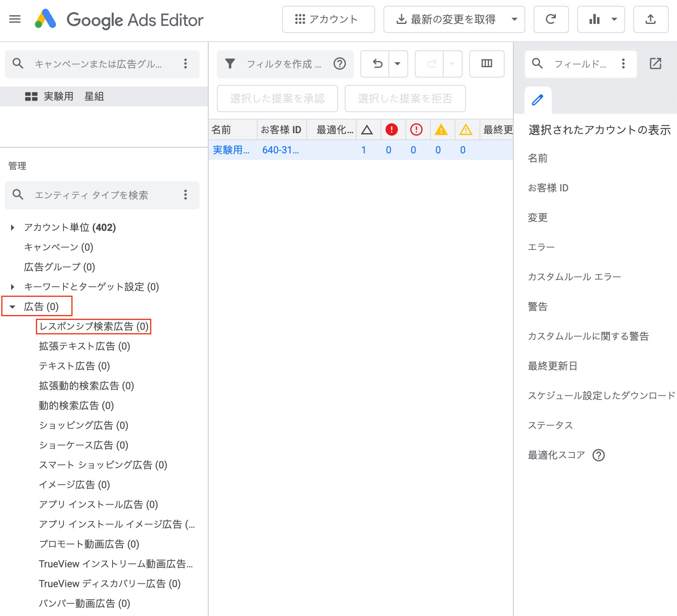Click the pop-out edit panel icon
This screenshot has height=616, width=677.
tap(656, 63)
